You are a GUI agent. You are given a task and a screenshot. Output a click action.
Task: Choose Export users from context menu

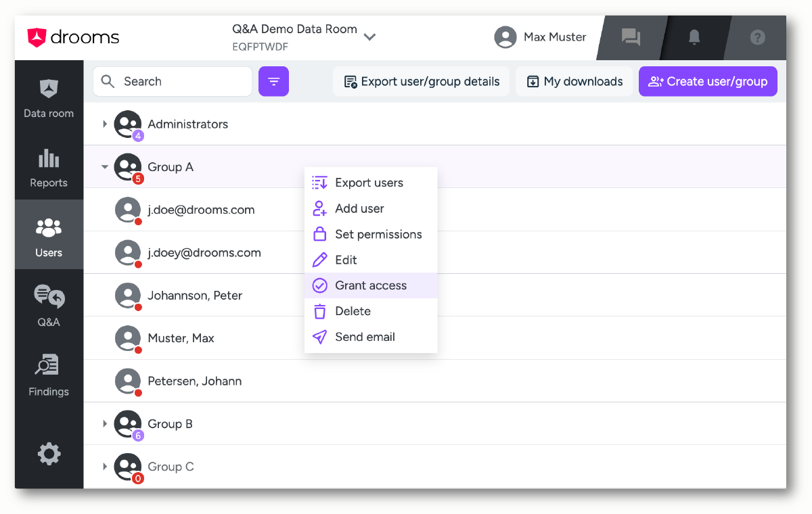click(x=371, y=183)
